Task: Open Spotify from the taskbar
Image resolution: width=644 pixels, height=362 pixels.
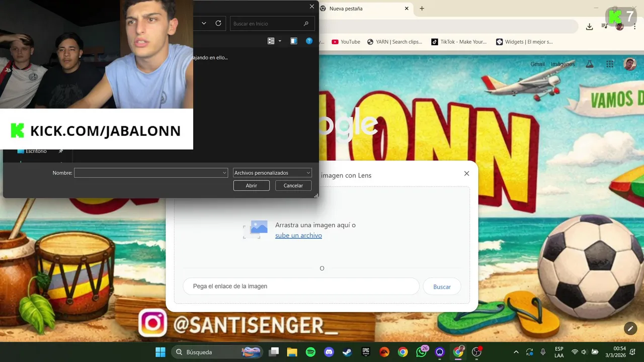Action: (x=311, y=352)
